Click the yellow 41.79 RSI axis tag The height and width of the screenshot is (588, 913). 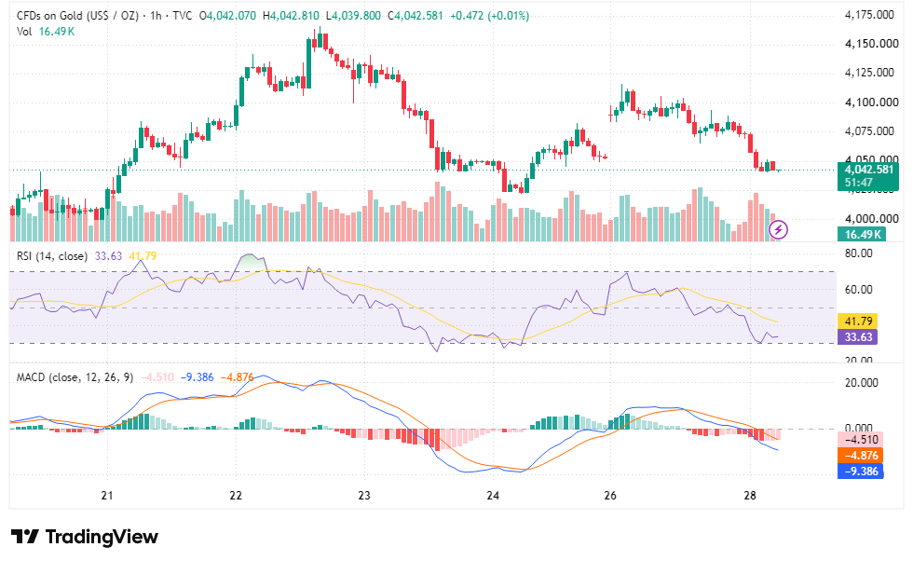point(858,321)
